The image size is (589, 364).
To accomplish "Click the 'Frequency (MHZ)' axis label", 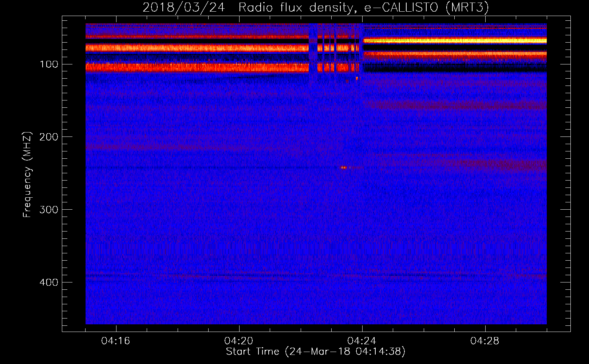I will click(x=27, y=175).
